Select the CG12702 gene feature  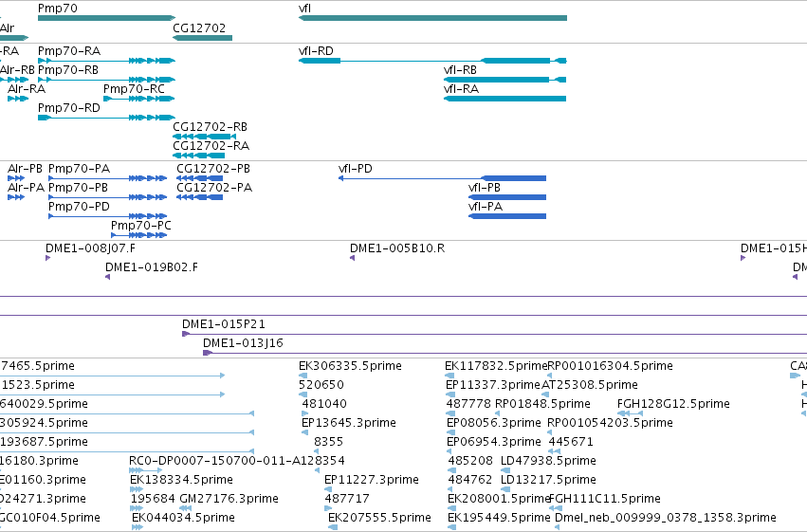coord(202,38)
